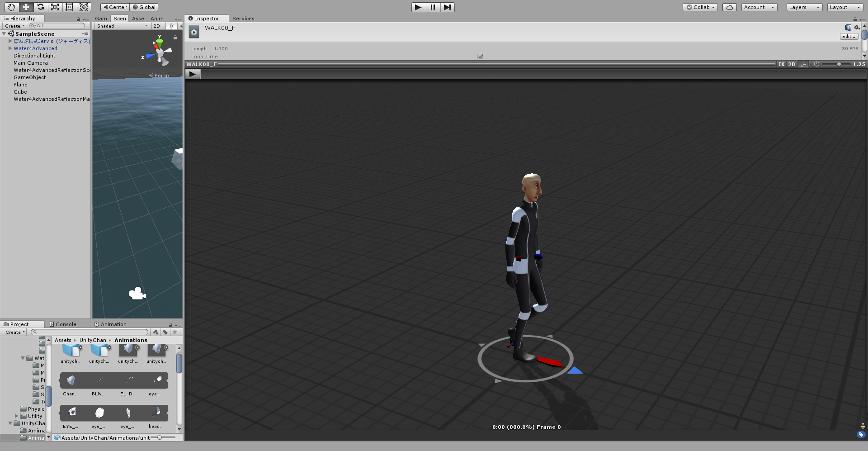Open SampleScene context menu icon

point(85,34)
